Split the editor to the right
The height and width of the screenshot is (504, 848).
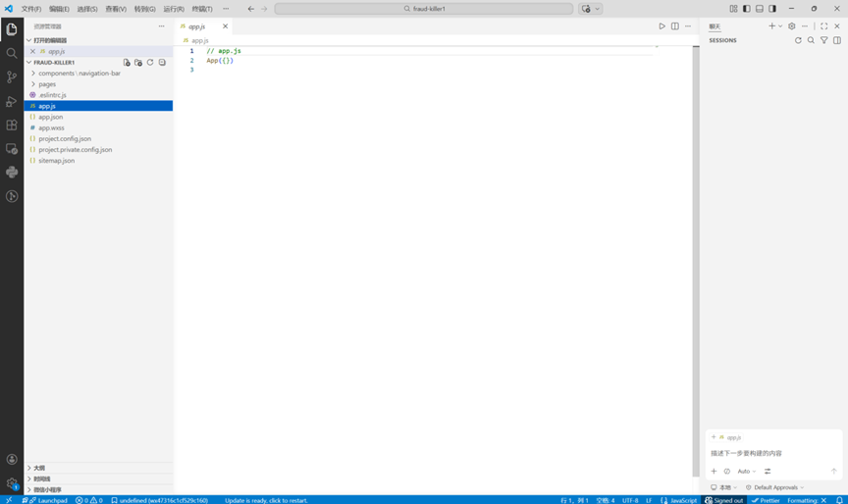point(675,25)
